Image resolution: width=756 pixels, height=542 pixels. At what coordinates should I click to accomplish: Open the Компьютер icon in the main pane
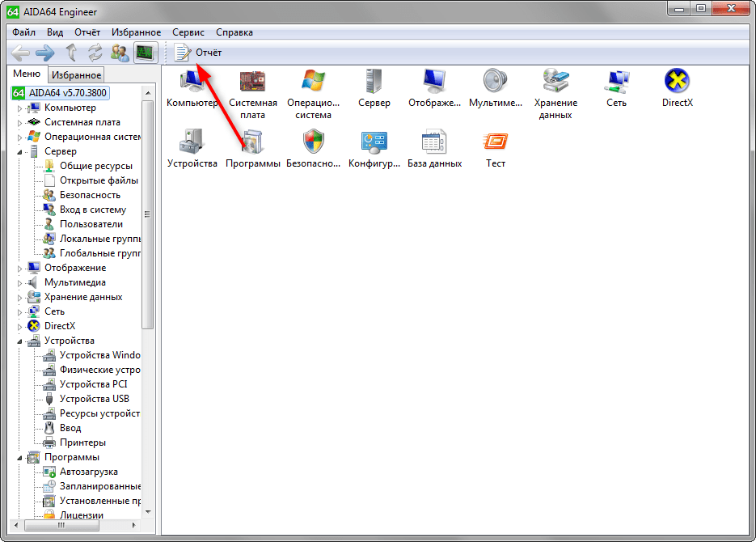pyautogui.click(x=192, y=88)
